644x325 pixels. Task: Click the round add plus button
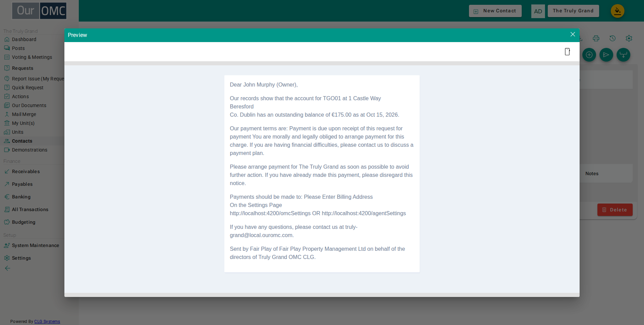pos(589,55)
